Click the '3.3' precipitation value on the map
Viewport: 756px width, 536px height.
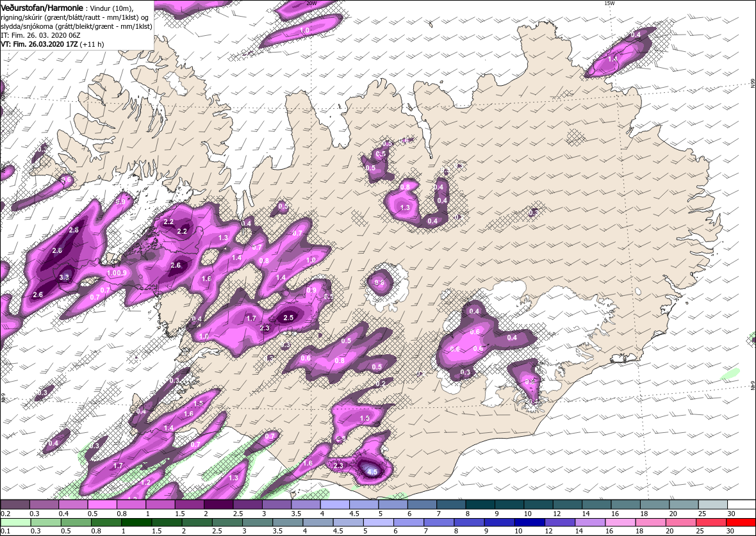[64, 277]
